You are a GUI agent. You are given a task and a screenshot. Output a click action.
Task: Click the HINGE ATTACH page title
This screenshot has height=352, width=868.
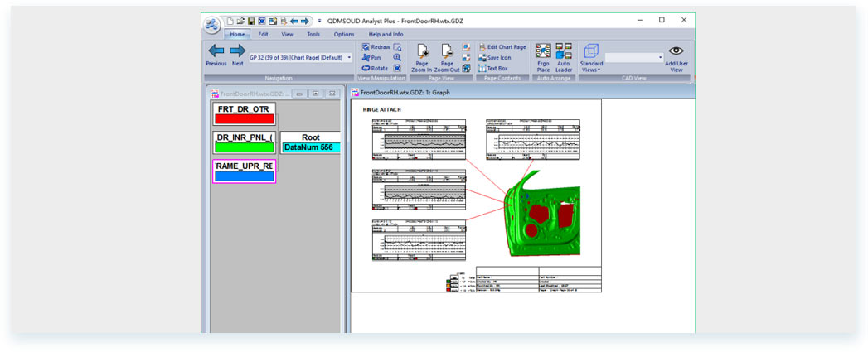pos(382,110)
